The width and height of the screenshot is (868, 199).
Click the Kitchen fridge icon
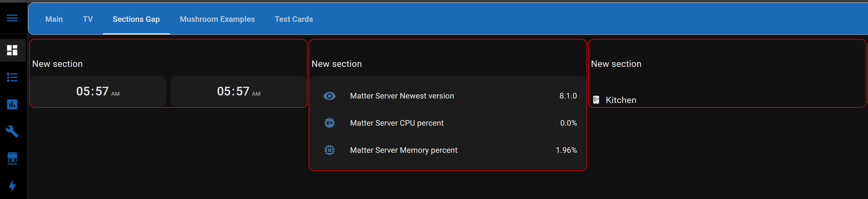pos(596,100)
